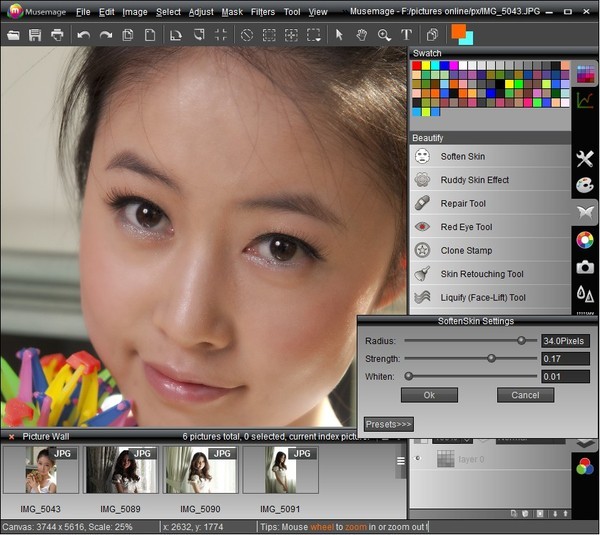Paste using the blank page icon
Image resolution: width=600 pixels, height=535 pixels.
tap(150, 35)
